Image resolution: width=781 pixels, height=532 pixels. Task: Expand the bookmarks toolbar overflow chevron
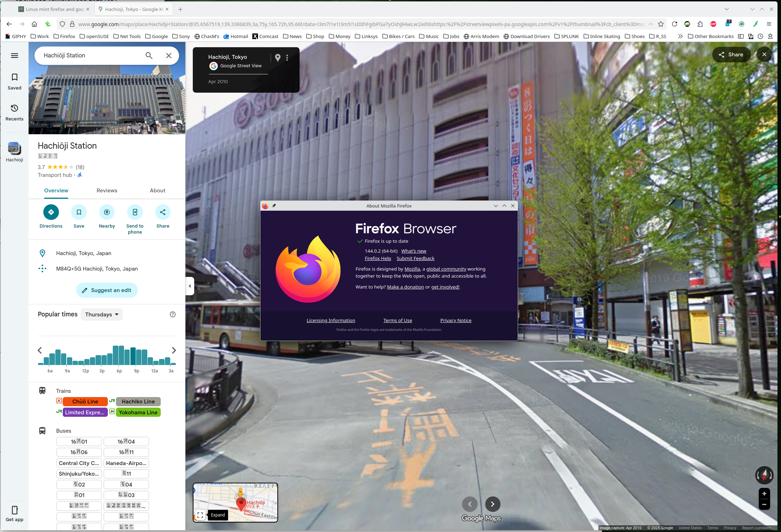680,36
